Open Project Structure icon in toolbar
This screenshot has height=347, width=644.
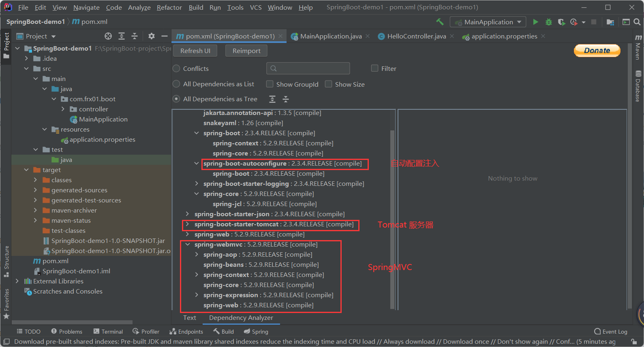610,22
